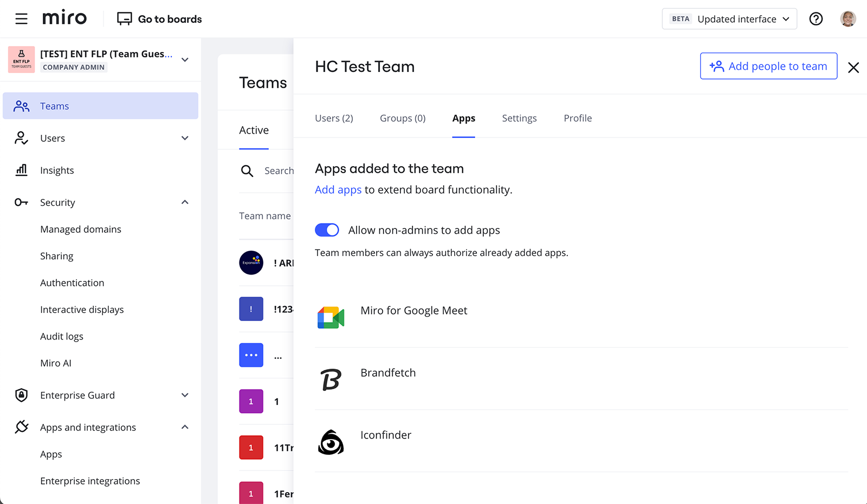Click the Enterprise Guard shield icon
This screenshot has height=504, width=867.
(x=21, y=395)
